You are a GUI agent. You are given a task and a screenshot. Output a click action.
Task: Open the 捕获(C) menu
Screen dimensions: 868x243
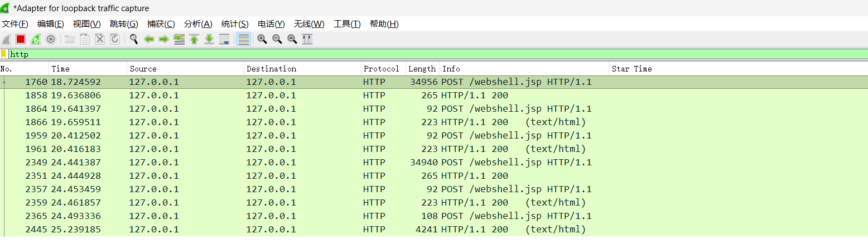(x=161, y=24)
